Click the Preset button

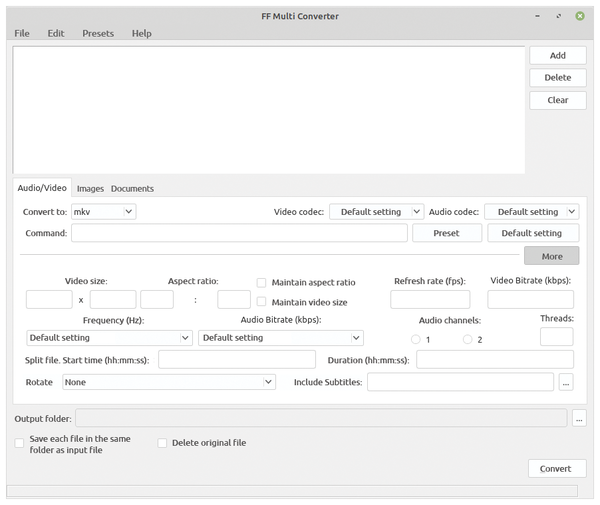click(x=447, y=233)
